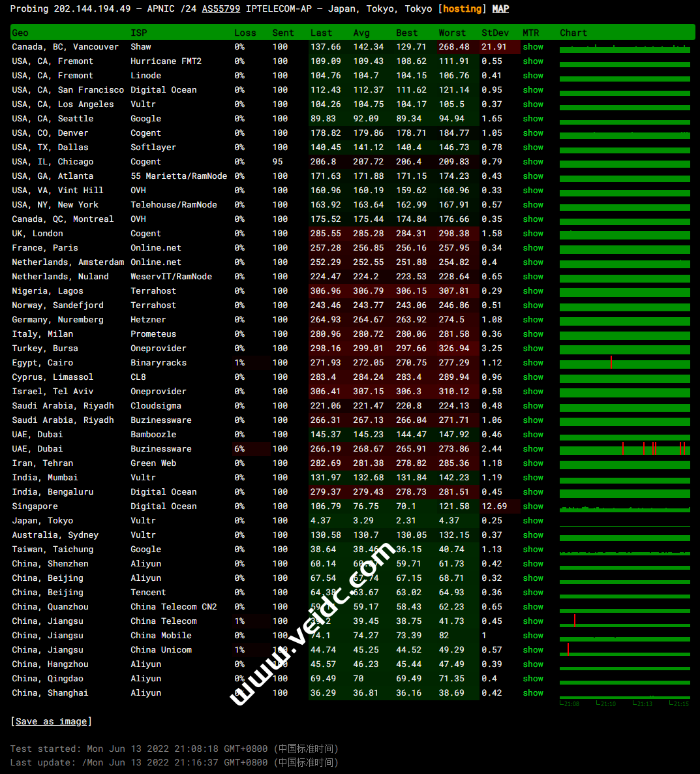
Task: Select 'Cloudsigma' ISP for Riyadh
Action: coord(156,406)
